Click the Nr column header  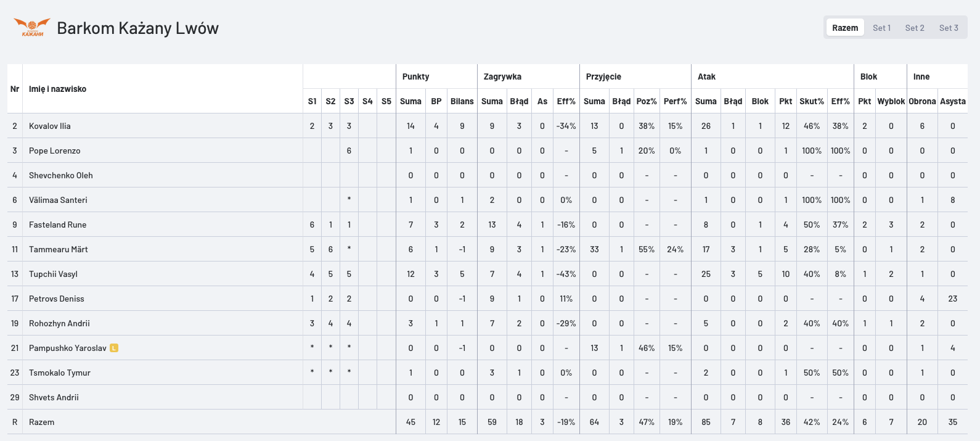coord(15,89)
